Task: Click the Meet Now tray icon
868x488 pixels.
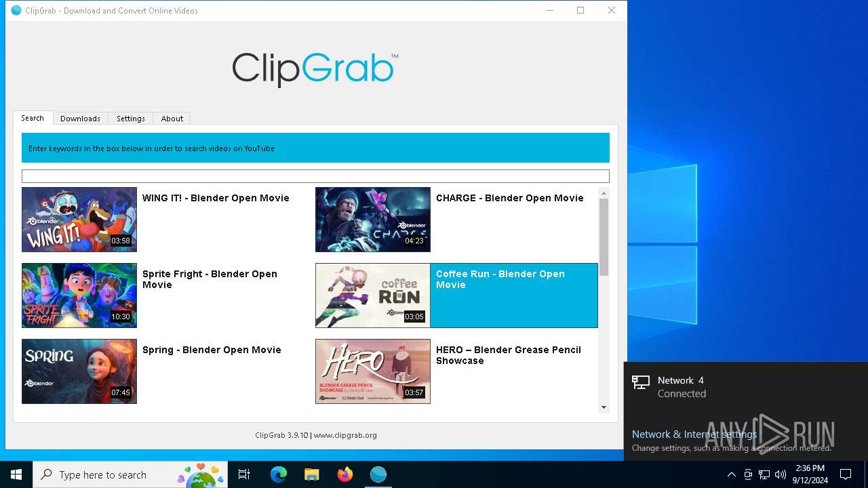Action: [748, 474]
